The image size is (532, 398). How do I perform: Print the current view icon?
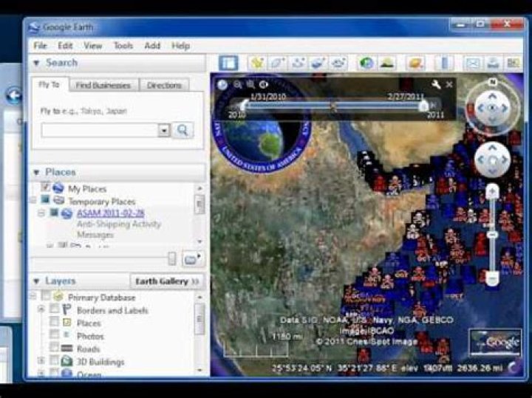(x=493, y=63)
